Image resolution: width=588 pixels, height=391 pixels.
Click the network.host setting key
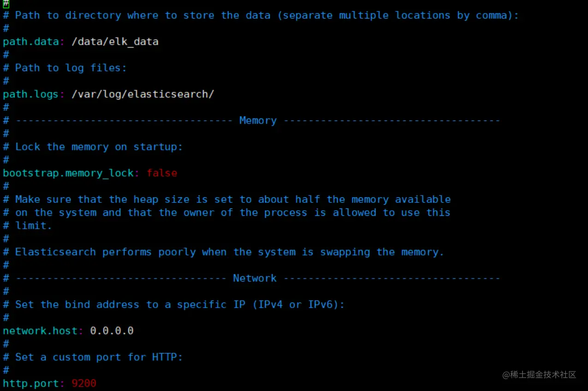point(40,331)
